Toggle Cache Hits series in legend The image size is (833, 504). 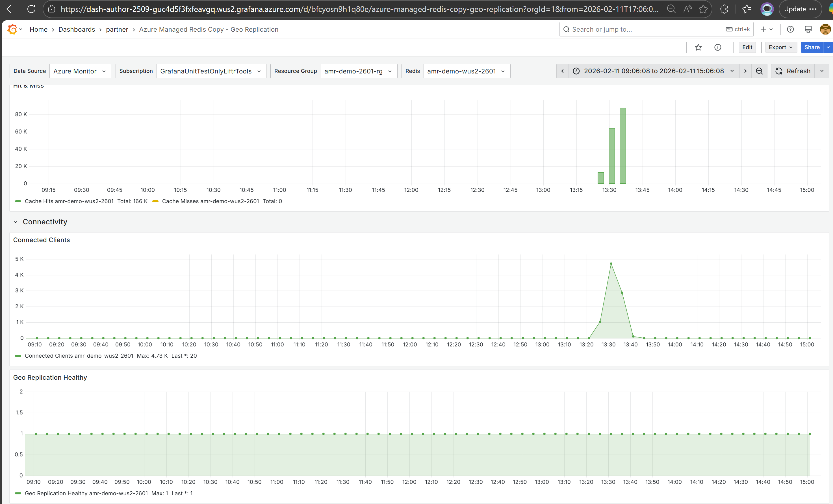pos(69,201)
